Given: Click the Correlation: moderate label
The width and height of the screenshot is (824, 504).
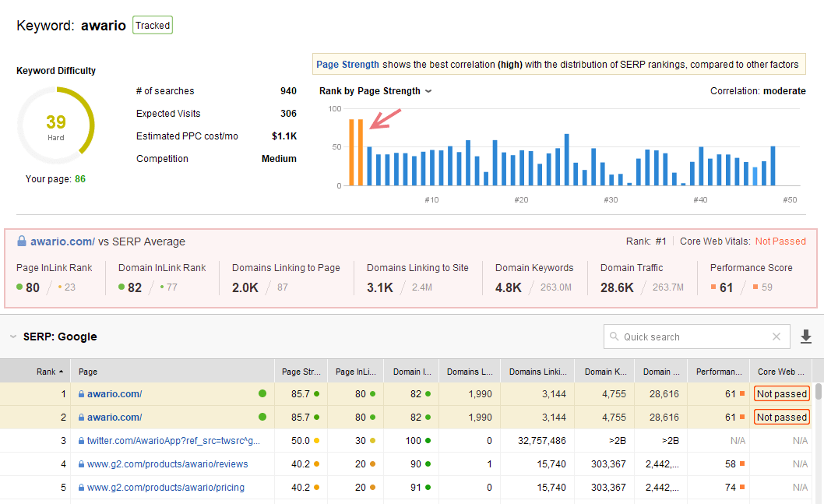Looking at the screenshot, I should pyautogui.click(x=758, y=91).
